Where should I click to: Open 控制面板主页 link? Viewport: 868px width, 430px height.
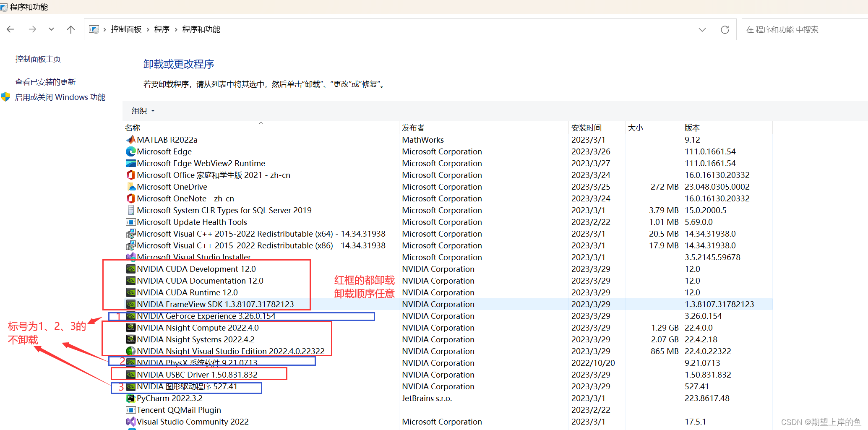coord(38,59)
